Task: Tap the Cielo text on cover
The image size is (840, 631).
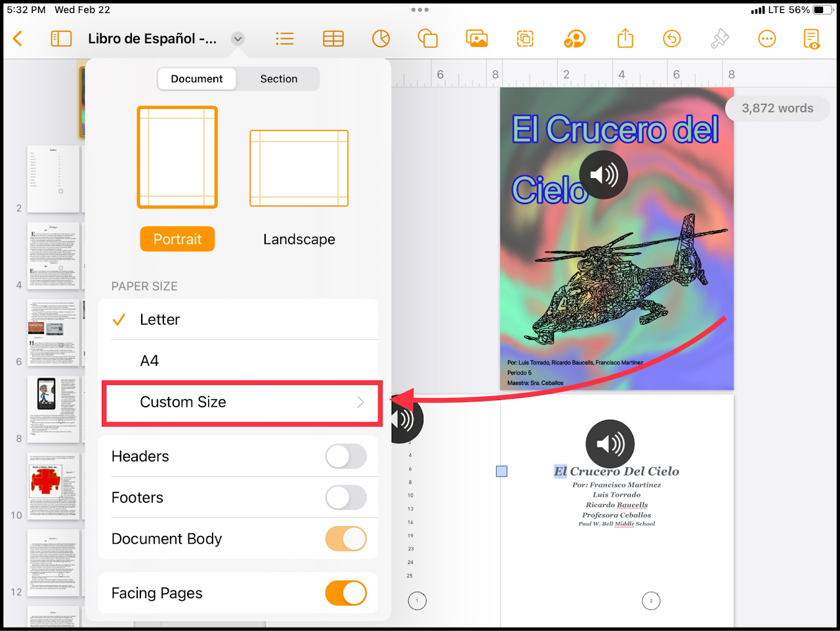Action: pos(550,190)
